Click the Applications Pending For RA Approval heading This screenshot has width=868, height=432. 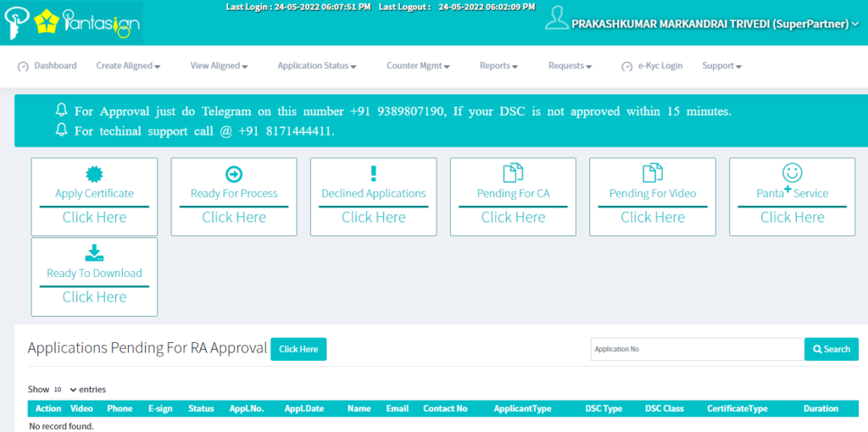click(x=147, y=348)
